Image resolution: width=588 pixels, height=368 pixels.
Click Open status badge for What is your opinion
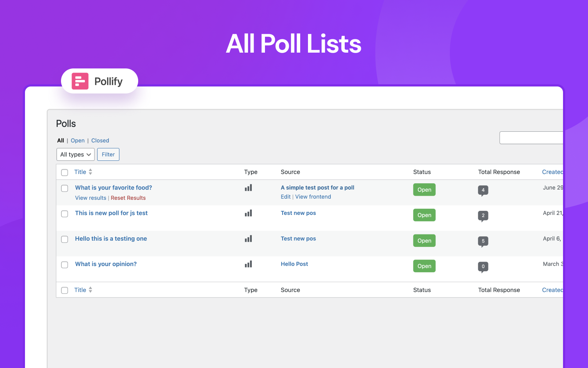(x=424, y=266)
